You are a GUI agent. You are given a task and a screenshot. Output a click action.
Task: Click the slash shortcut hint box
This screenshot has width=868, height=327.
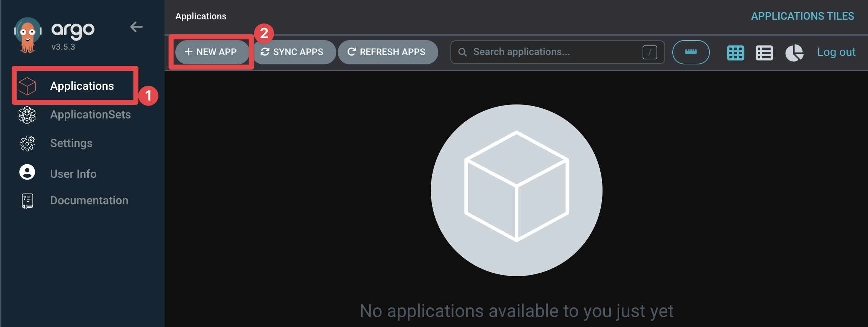[650, 52]
